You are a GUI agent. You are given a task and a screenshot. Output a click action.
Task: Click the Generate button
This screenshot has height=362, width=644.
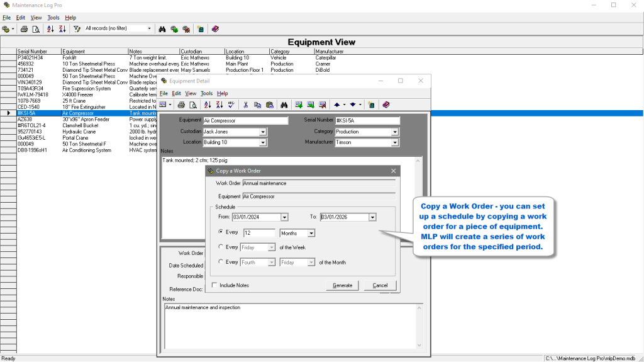(x=342, y=285)
